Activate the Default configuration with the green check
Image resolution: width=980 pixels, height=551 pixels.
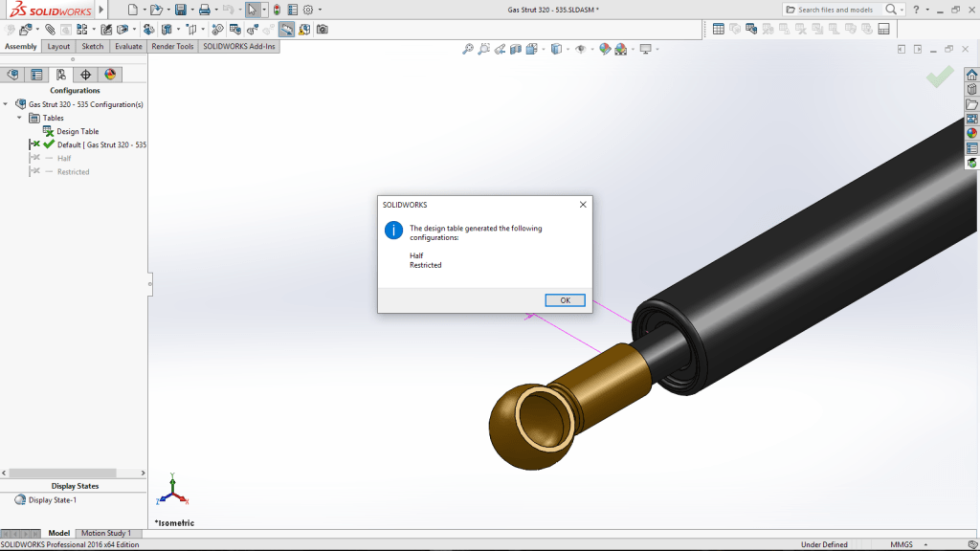(x=100, y=144)
